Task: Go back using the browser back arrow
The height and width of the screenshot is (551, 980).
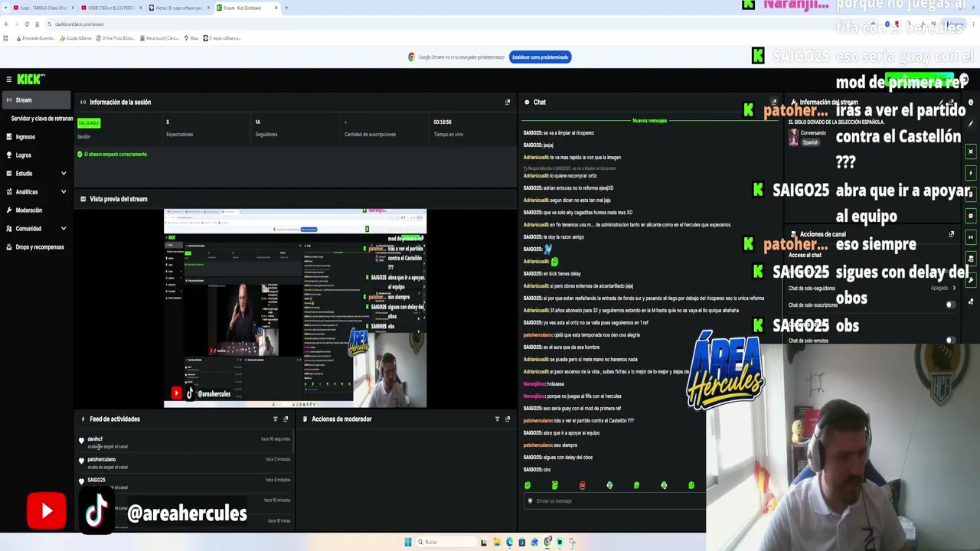Action: pos(6,24)
